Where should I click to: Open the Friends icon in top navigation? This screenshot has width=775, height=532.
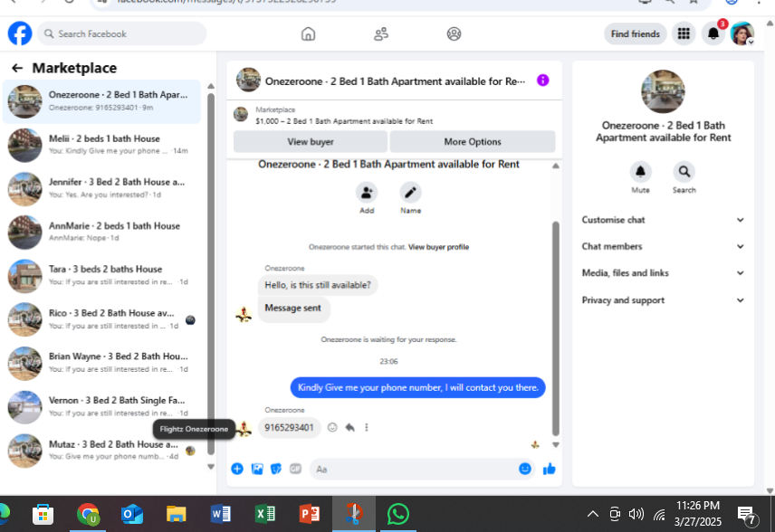click(380, 33)
